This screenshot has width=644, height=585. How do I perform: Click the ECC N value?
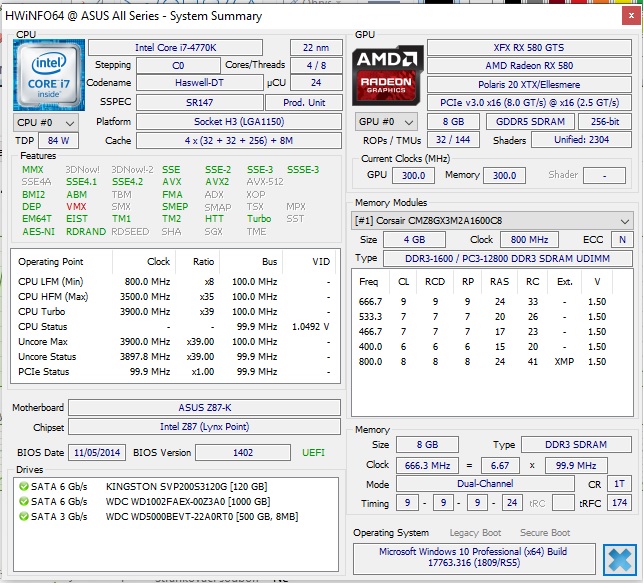click(622, 240)
